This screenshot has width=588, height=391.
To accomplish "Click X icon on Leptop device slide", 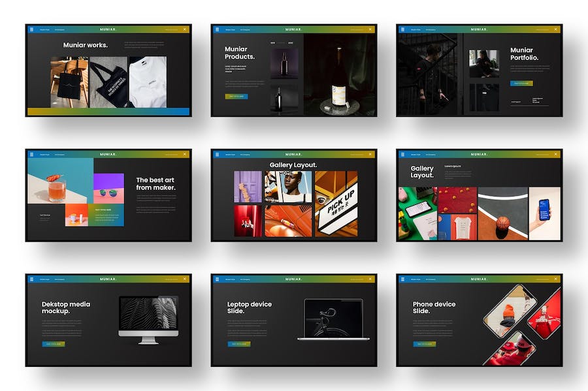I will pos(370,279).
